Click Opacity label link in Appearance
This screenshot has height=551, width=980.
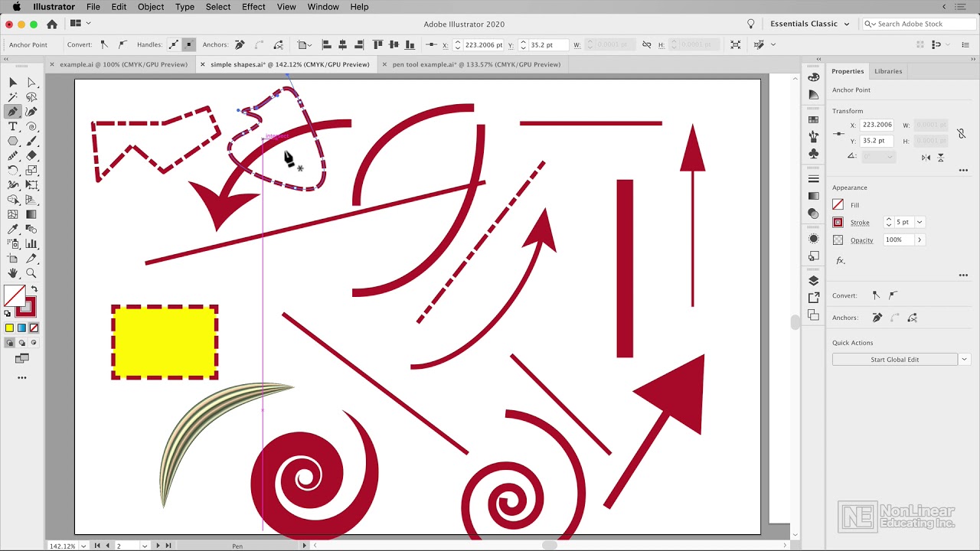(x=861, y=240)
